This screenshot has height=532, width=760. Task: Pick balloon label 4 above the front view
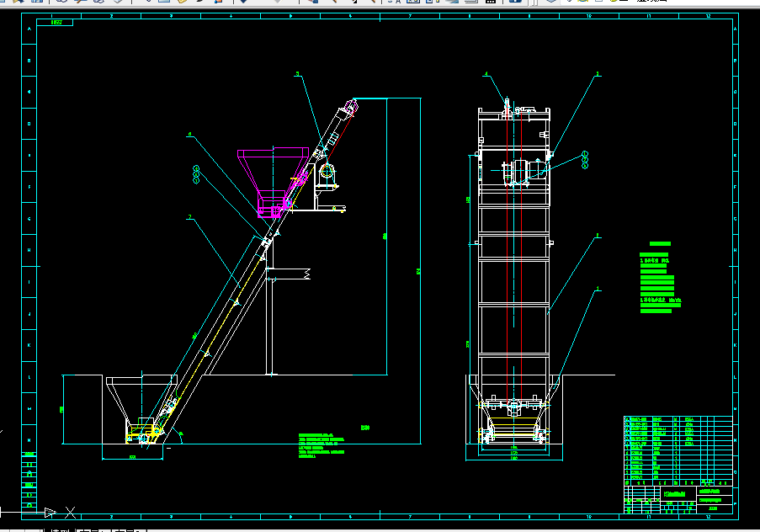coord(486,74)
